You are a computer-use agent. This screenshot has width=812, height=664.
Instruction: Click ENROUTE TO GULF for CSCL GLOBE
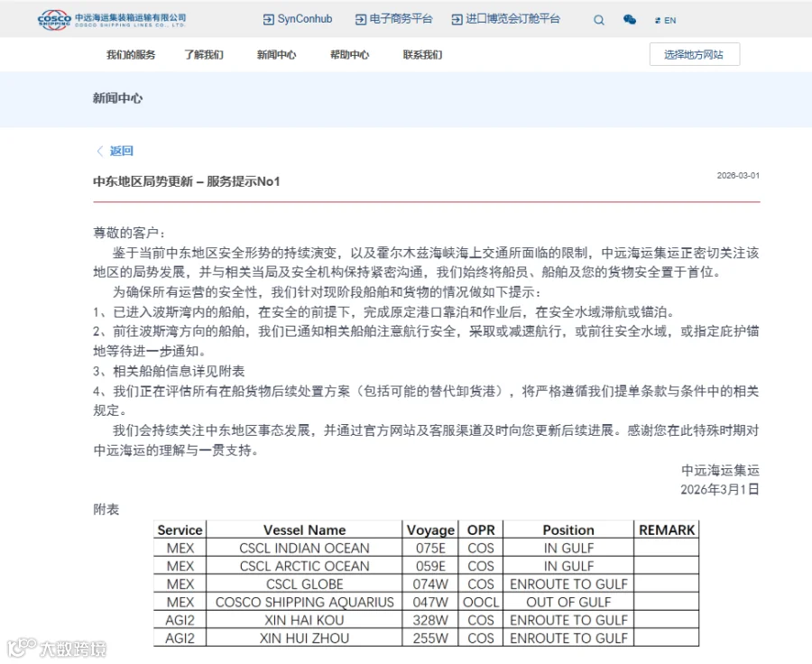pos(568,585)
